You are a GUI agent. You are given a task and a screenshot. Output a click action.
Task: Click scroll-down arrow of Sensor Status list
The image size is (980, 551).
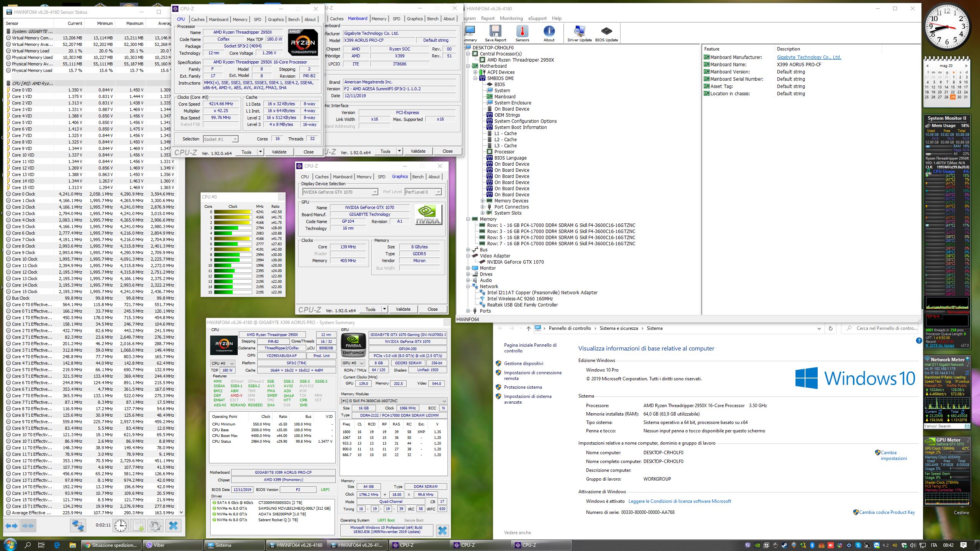pyautogui.click(x=181, y=512)
